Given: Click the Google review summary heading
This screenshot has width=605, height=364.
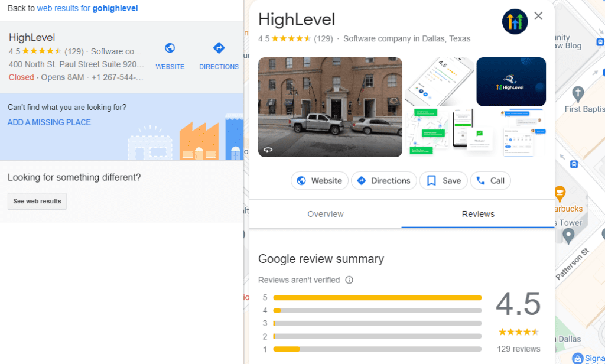Looking at the screenshot, I should coord(321,259).
